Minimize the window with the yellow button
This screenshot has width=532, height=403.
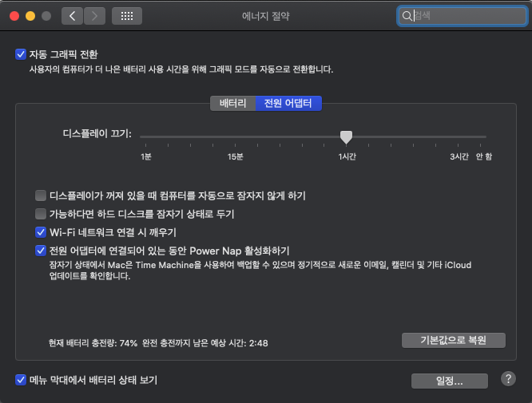[x=30, y=16]
